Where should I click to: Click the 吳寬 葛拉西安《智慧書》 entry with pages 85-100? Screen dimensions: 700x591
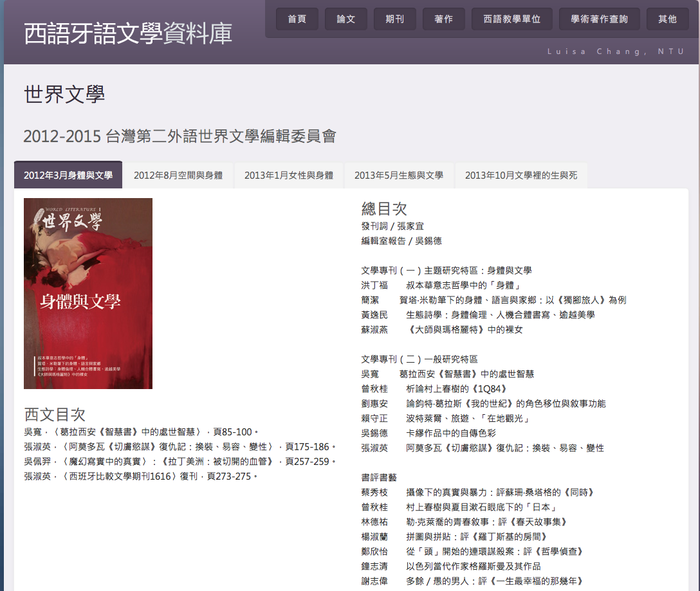tap(141, 432)
